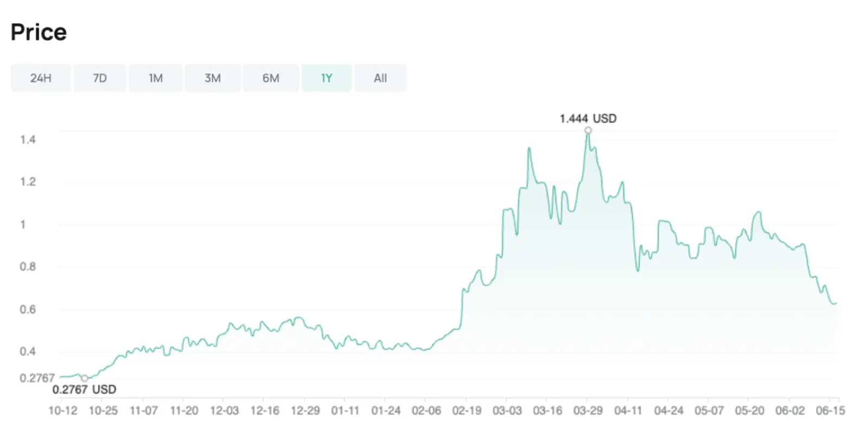The height and width of the screenshot is (425, 868).
Task: Select the 3M range button
Action: pos(213,78)
